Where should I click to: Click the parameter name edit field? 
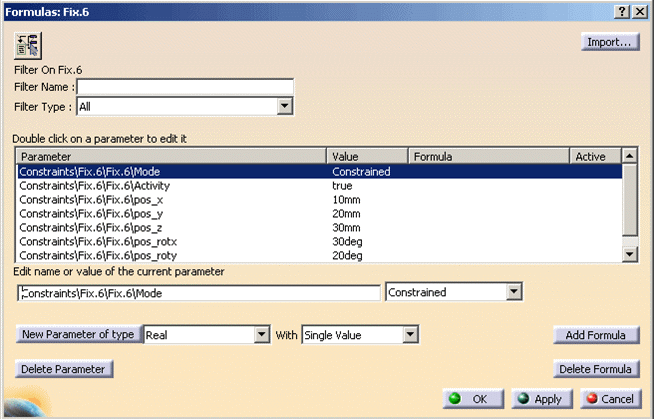click(200, 292)
